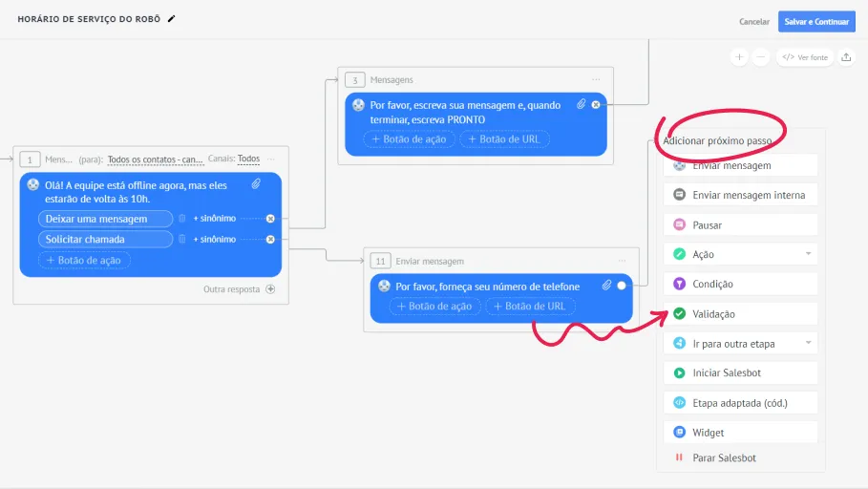The width and height of the screenshot is (868, 489).
Task: Add Botão de URL in step 11
Action: coord(530,307)
